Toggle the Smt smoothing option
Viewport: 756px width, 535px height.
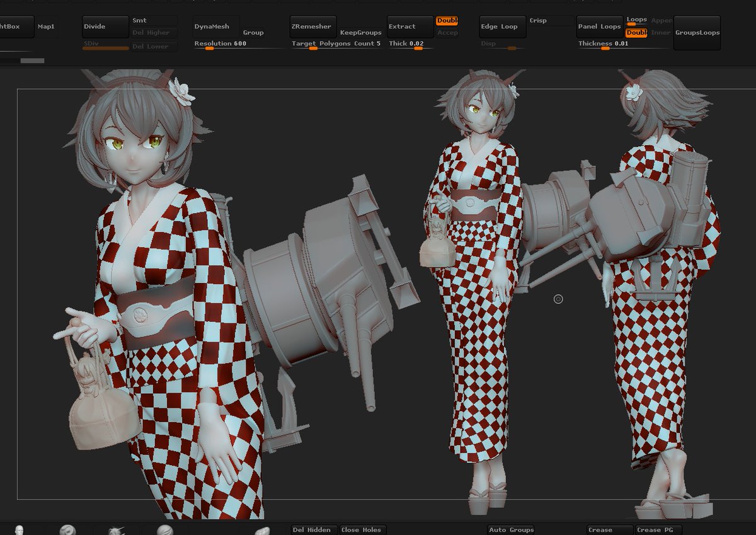154,21
